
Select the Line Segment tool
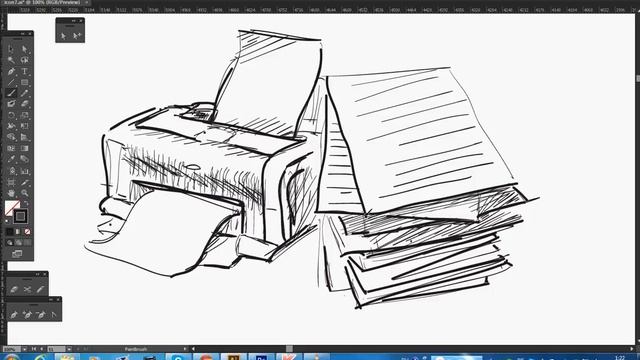point(11,82)
